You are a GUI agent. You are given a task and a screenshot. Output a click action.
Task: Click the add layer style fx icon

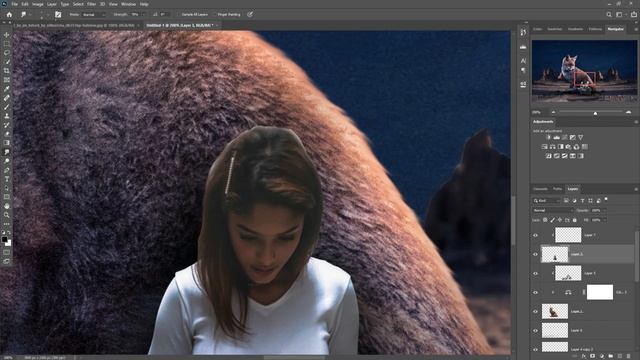click(583, 356)
